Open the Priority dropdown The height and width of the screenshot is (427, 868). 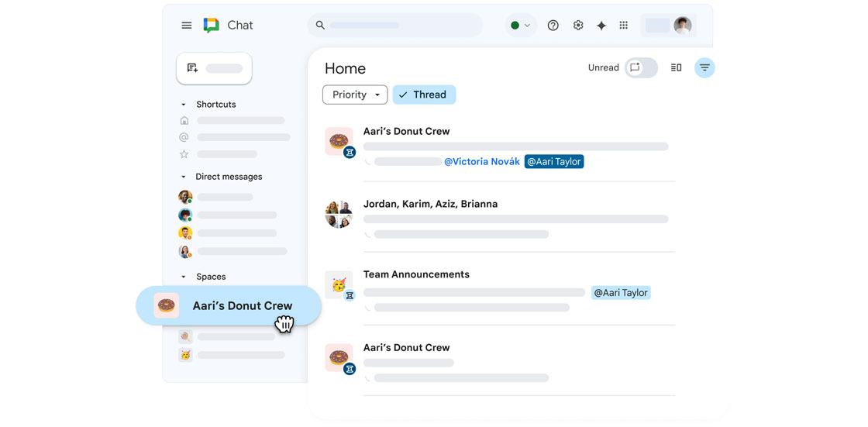click(355, 95)
